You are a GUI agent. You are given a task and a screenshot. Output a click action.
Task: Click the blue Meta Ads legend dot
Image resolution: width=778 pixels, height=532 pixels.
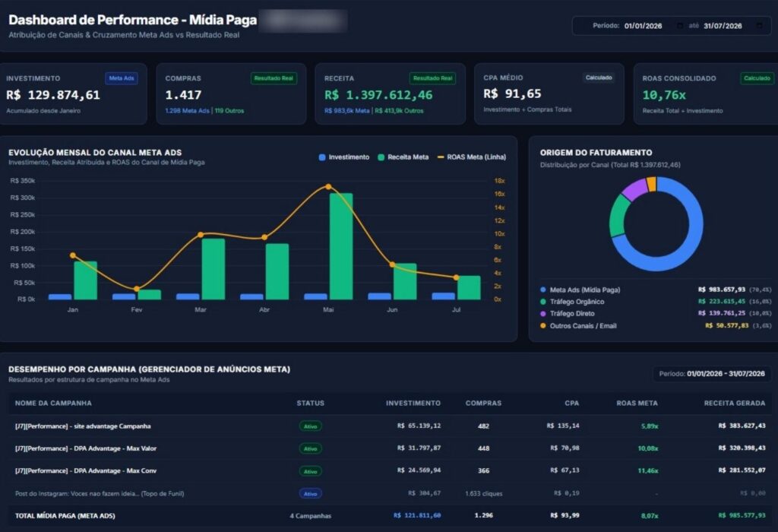point(542,290)
